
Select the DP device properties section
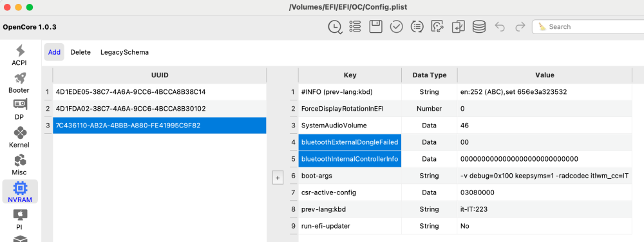tap(19, 110)
